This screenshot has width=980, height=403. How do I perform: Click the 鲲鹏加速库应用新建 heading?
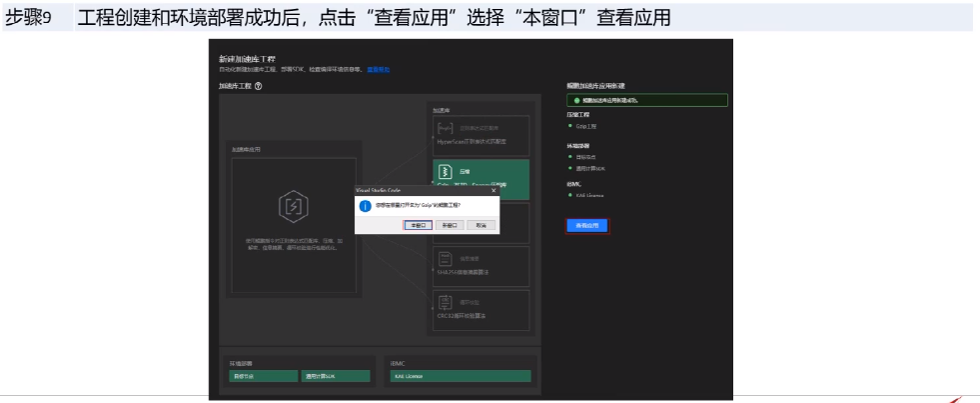click(595, 86)
